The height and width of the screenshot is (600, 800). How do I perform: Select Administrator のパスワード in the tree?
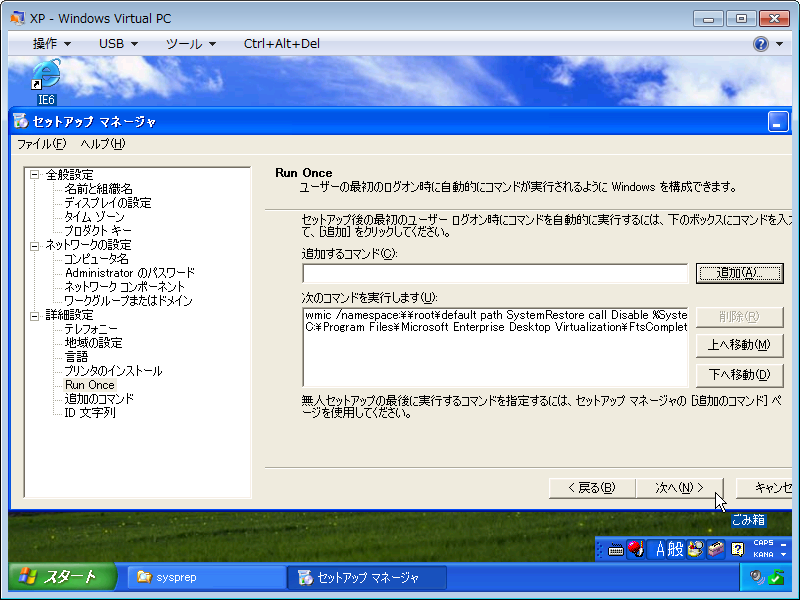(130, 273)
